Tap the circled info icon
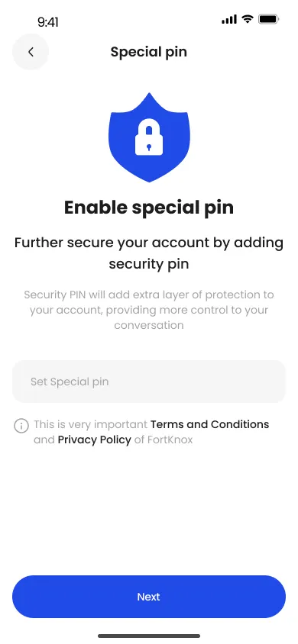298x644 pixels. tap(21, 425)
